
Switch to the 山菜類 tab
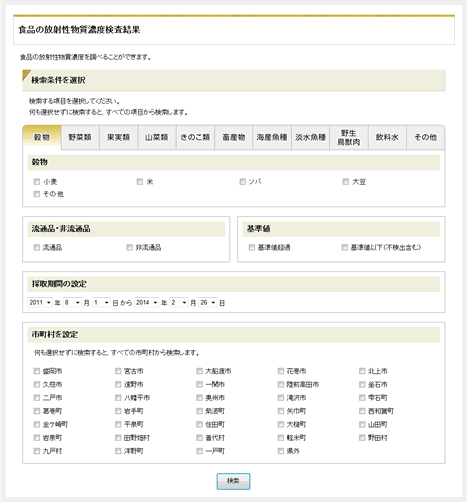coord(157,137)
